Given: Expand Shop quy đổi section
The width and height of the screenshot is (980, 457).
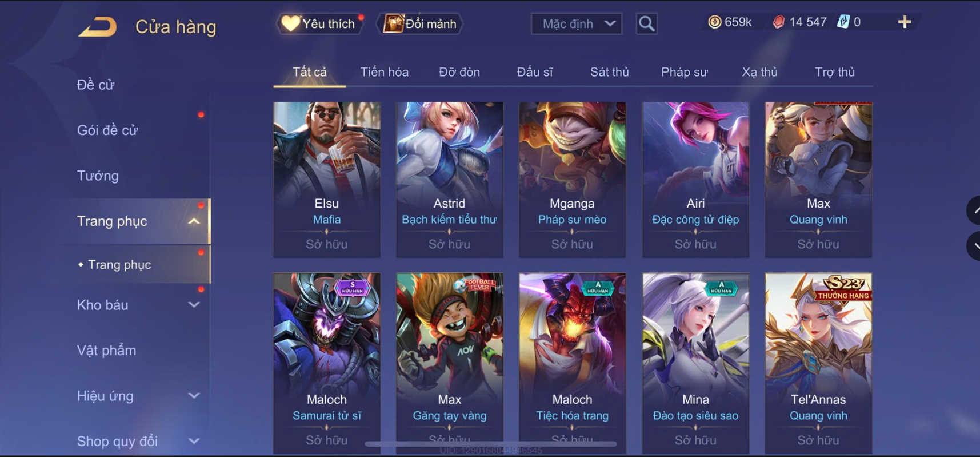Looking at the screenshot, I should (194, 441).
